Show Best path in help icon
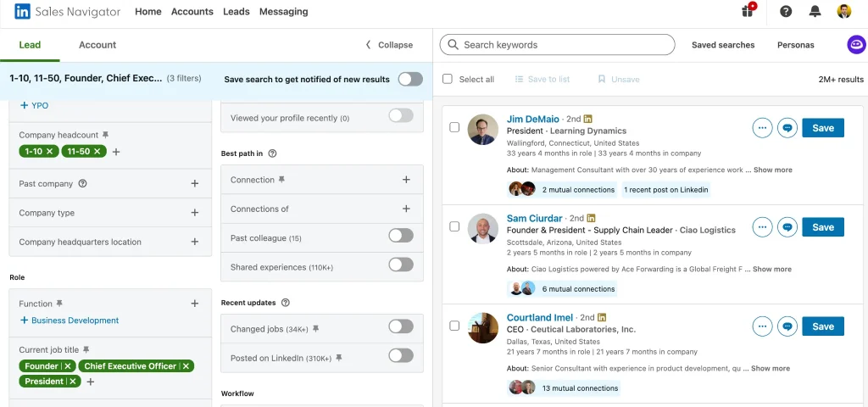 272,153
